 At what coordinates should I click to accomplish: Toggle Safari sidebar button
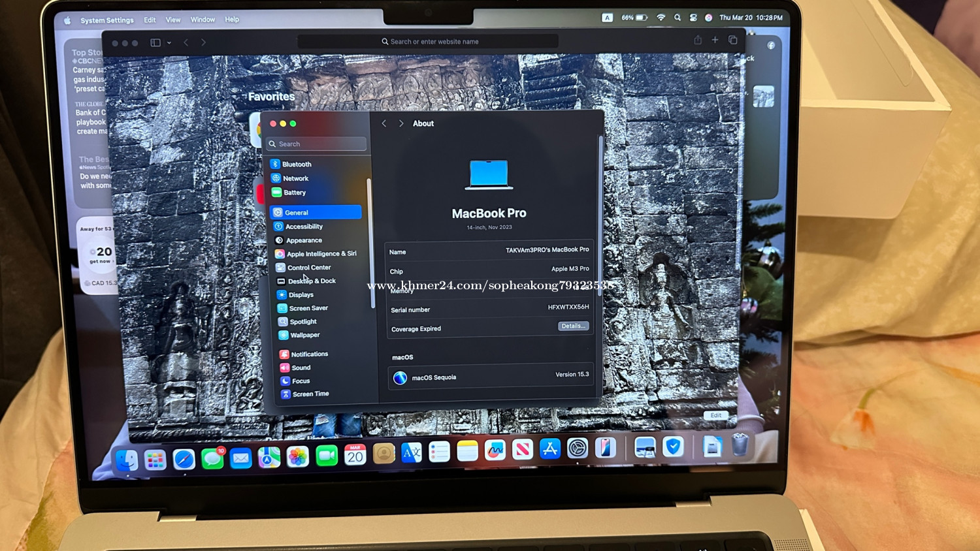[x=155, y=42]
